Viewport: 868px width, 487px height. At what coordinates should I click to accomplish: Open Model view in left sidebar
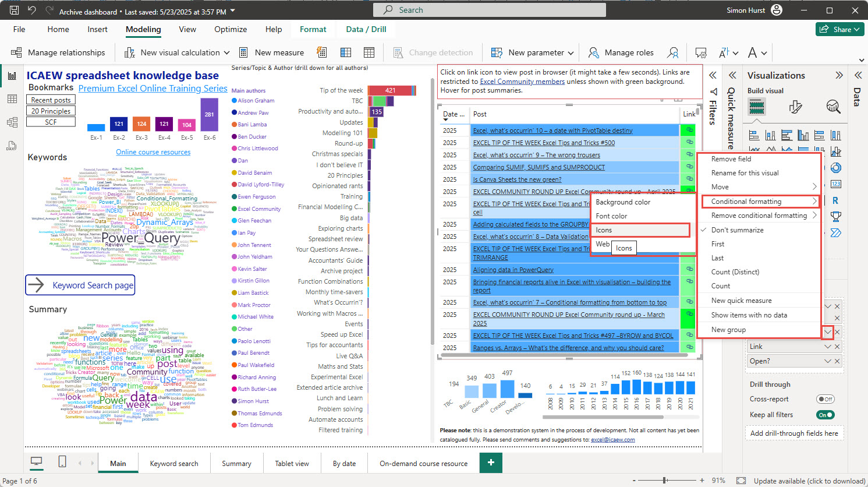click(x=12, y=122)
